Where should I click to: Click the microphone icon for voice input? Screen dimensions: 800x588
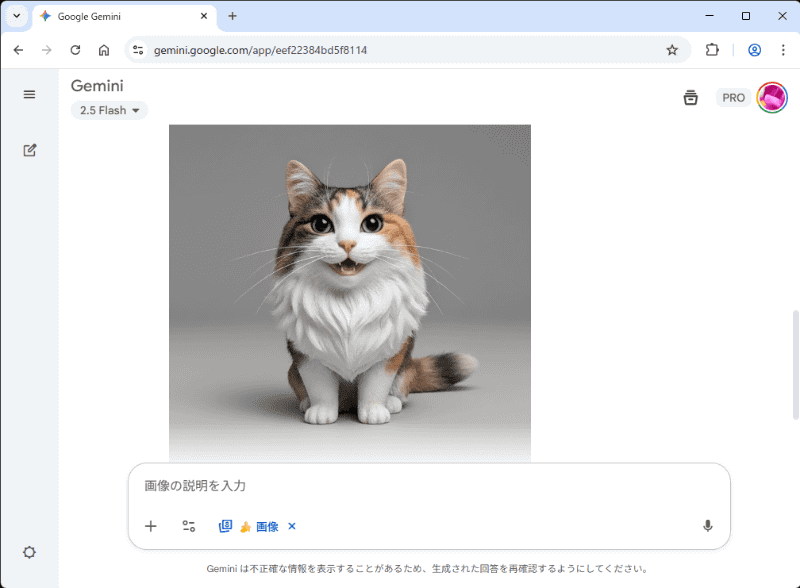tap(707, 526)
